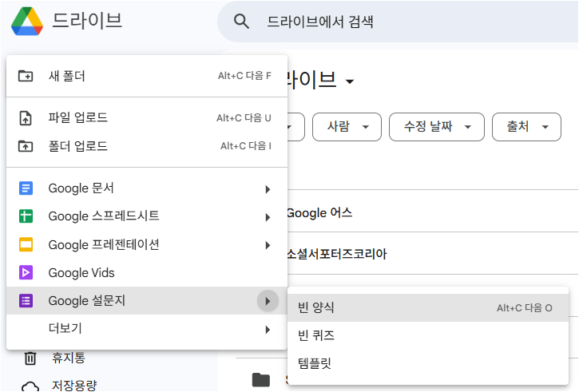The image size is (579, 392).
Task: Expand 더보기 submenu arrow
Action: [268, 330]
